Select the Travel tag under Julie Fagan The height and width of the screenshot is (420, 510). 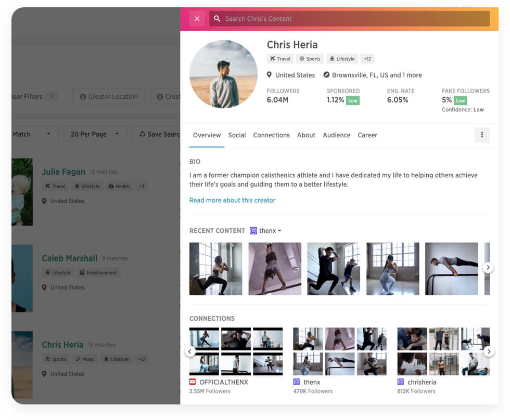click(x=55, y=186)
